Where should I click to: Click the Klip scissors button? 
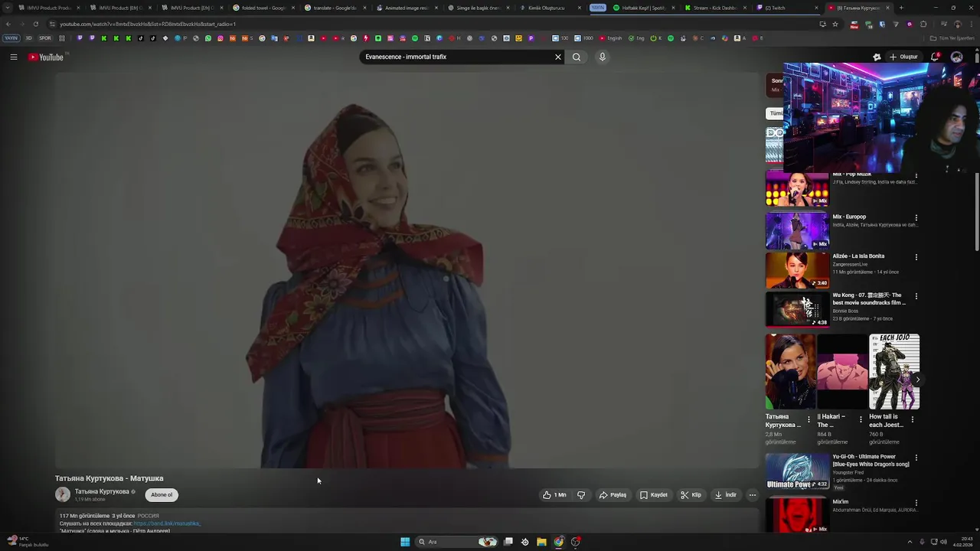[x=691, y=495]
